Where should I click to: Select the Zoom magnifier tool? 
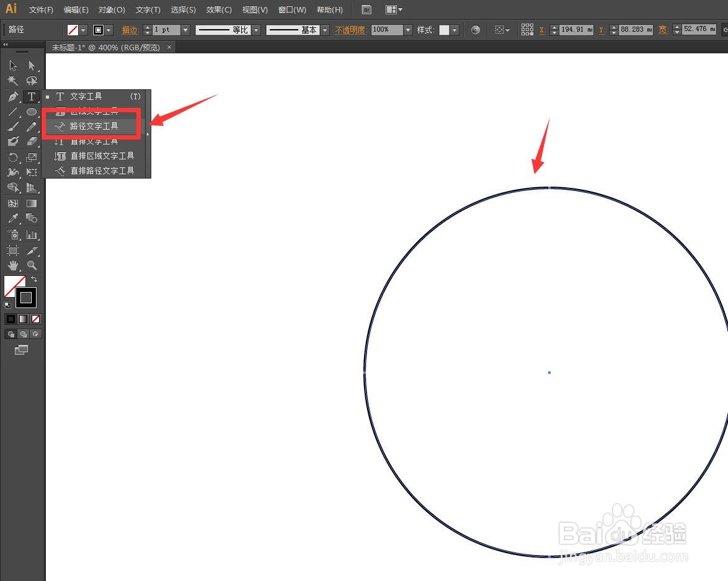click(x=31, y=265)
